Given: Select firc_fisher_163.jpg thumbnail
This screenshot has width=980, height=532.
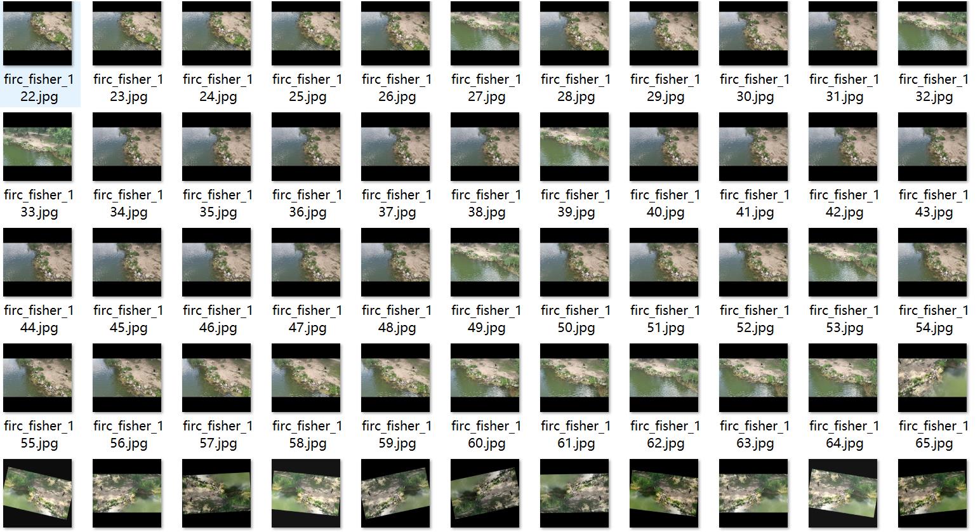Looking at the screenshot, I should click(753, 378).
